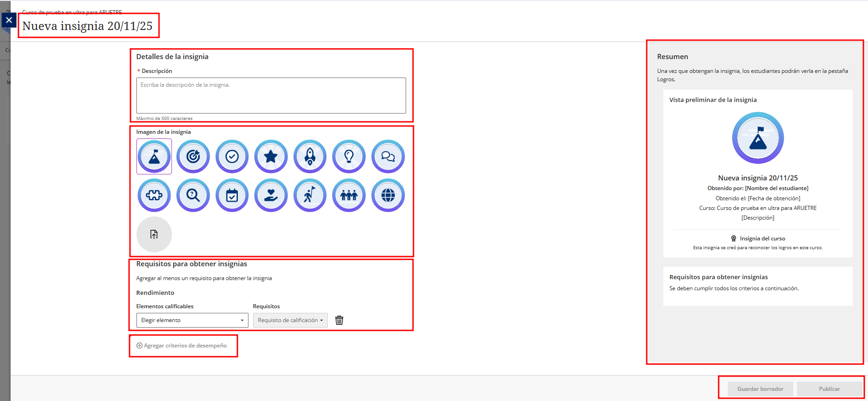Open the Elegir elemento dropdown
The image size is (868, 401).
coord(192,320)
